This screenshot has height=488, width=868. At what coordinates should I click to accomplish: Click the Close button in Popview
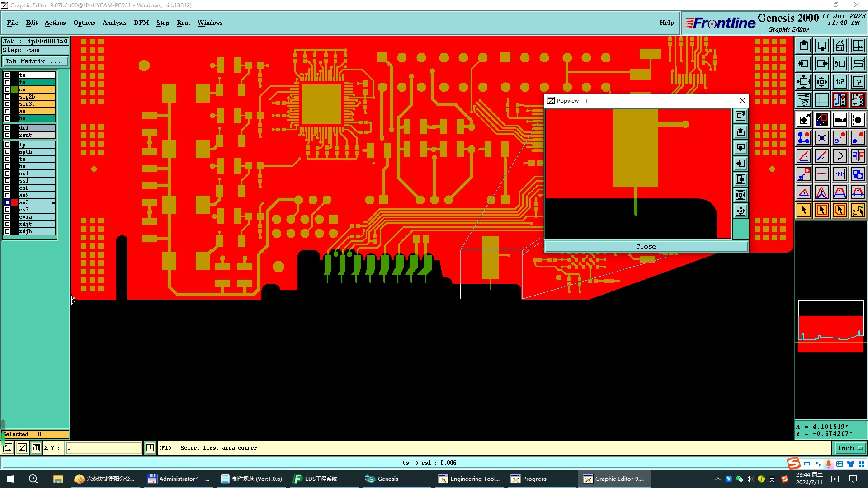click(x=646, y=246)
